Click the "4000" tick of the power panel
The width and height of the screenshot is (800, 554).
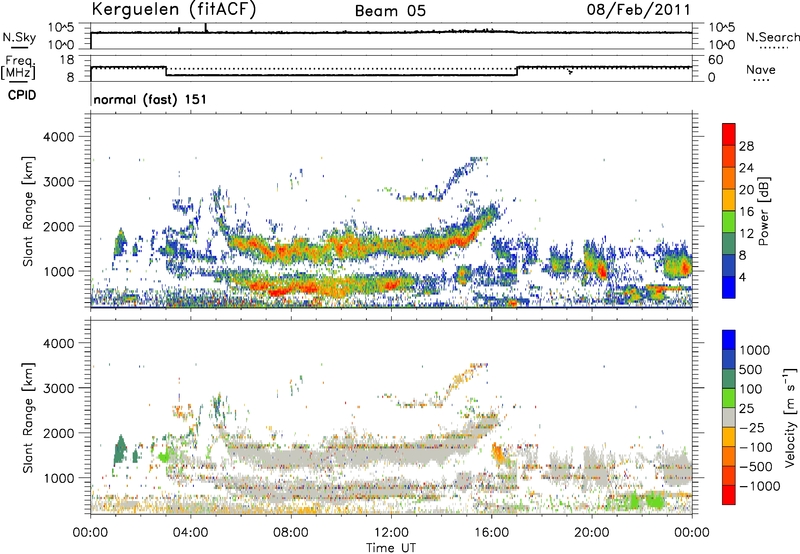(59, 137)
